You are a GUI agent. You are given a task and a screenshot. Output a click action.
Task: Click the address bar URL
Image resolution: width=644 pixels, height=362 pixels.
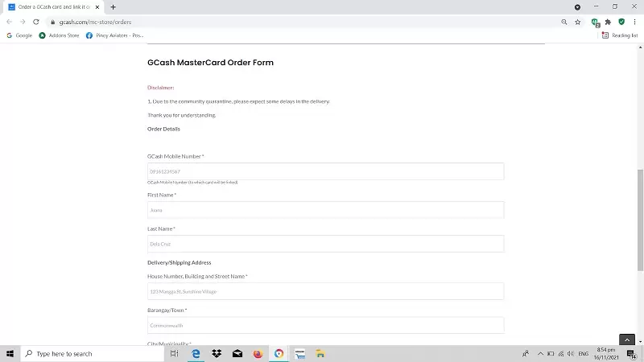[95, 23]
